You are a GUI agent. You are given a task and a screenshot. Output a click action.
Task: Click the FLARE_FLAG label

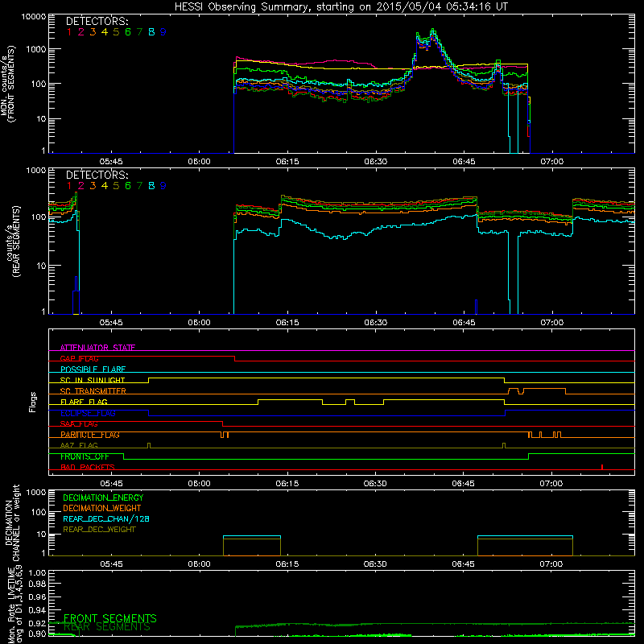84,402
